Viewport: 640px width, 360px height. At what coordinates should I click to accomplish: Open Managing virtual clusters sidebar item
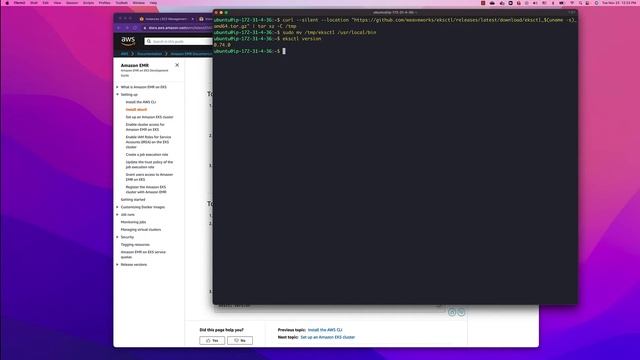coord(141,229)
